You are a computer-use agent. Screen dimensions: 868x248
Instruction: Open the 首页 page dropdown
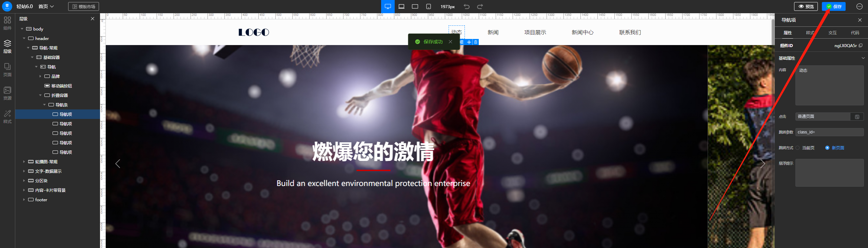46,6
